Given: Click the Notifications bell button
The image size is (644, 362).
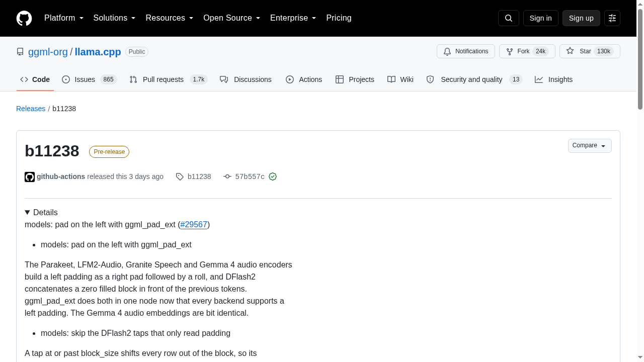Looking at the screenshot, I should [x=466, y=51].
